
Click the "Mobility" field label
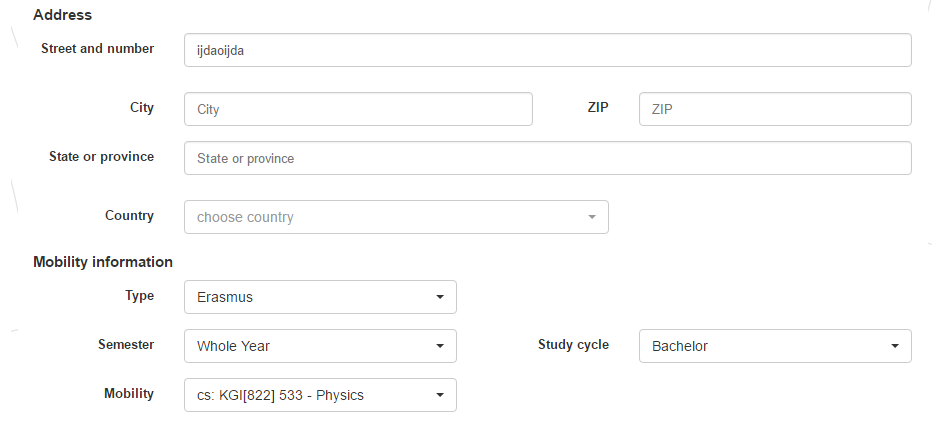click(x=129, y=393)
